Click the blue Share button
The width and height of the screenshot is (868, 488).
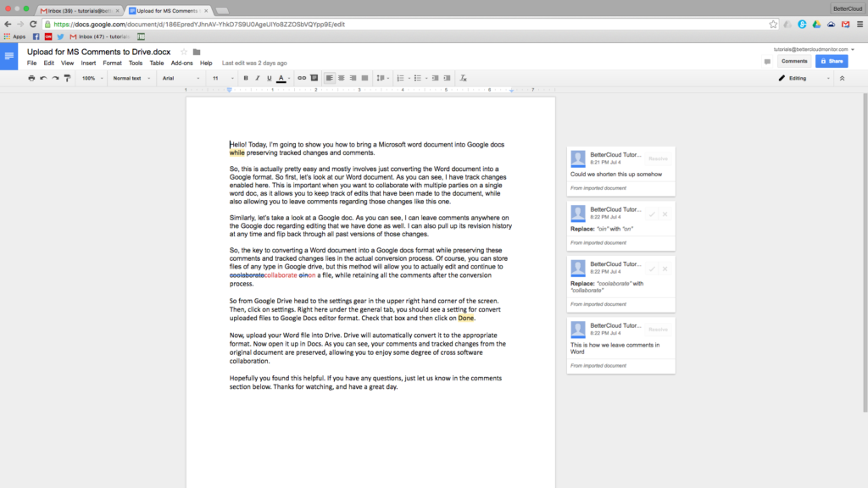[832, 61]
